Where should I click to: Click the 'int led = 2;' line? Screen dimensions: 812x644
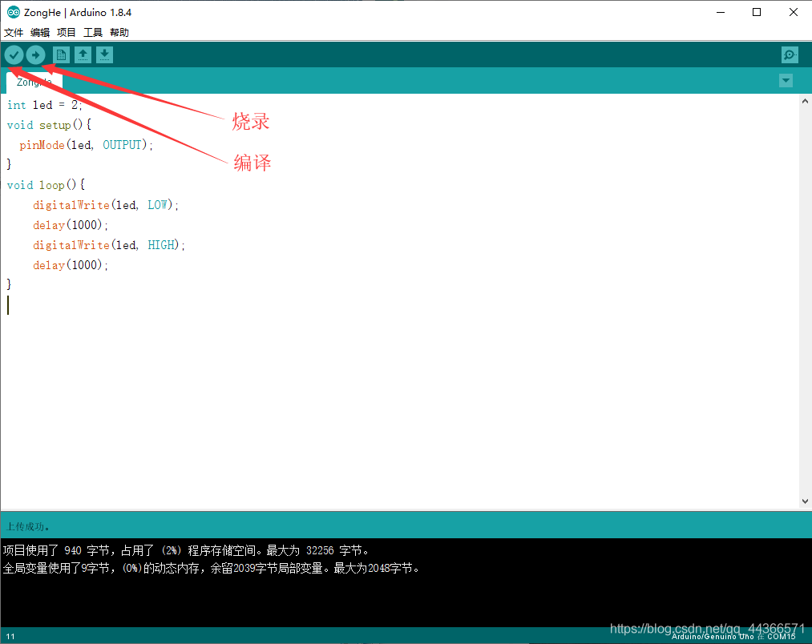[45, 105]
